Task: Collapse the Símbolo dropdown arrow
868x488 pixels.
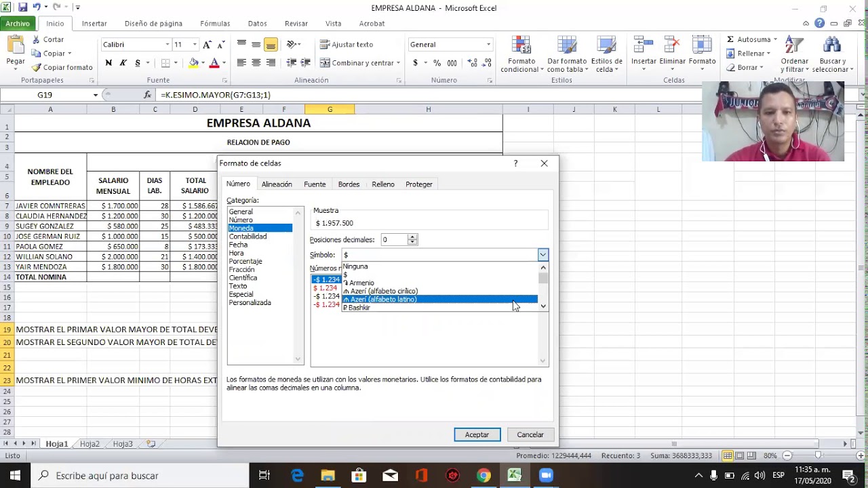Action: point(542,255)
